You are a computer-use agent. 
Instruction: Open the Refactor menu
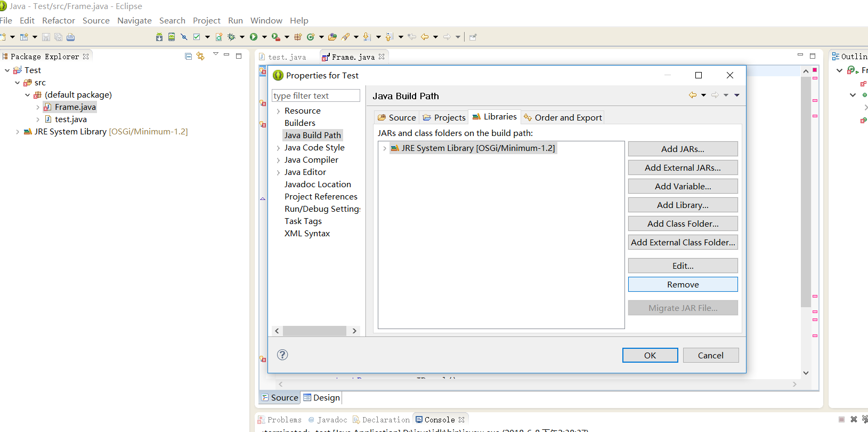tap(59, 20)
